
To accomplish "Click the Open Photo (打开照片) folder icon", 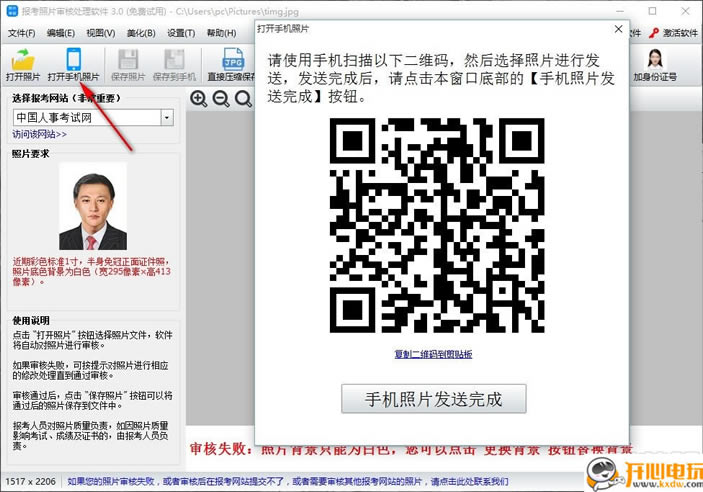I will tap(23, 60).
